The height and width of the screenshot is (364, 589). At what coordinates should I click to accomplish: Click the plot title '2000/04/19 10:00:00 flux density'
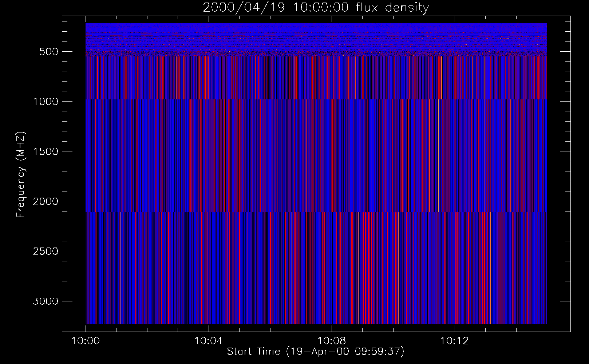(x=316, y=8)
